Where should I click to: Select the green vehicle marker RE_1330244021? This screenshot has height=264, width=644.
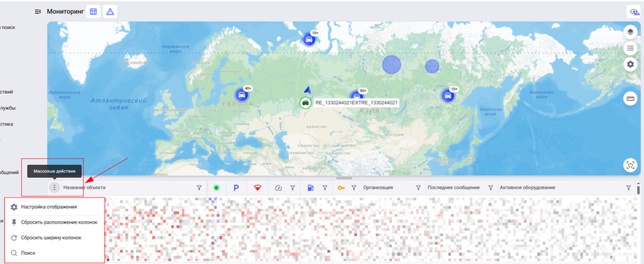point(305,103)
